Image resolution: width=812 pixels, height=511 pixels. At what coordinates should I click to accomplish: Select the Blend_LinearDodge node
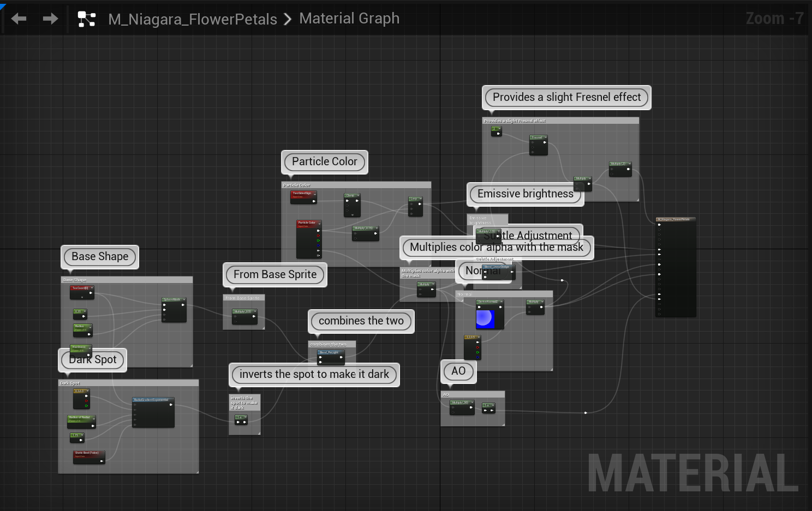(499, 272)
